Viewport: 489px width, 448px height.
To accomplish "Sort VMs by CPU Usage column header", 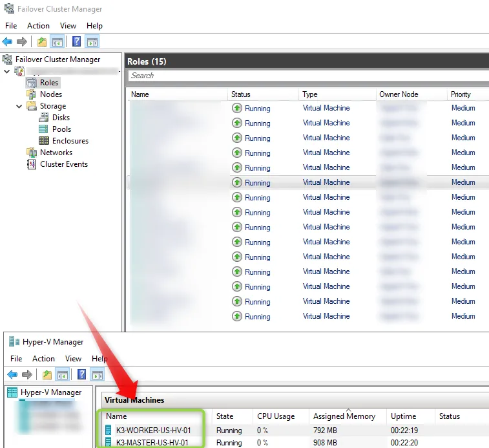I will (x=281, y=416).
